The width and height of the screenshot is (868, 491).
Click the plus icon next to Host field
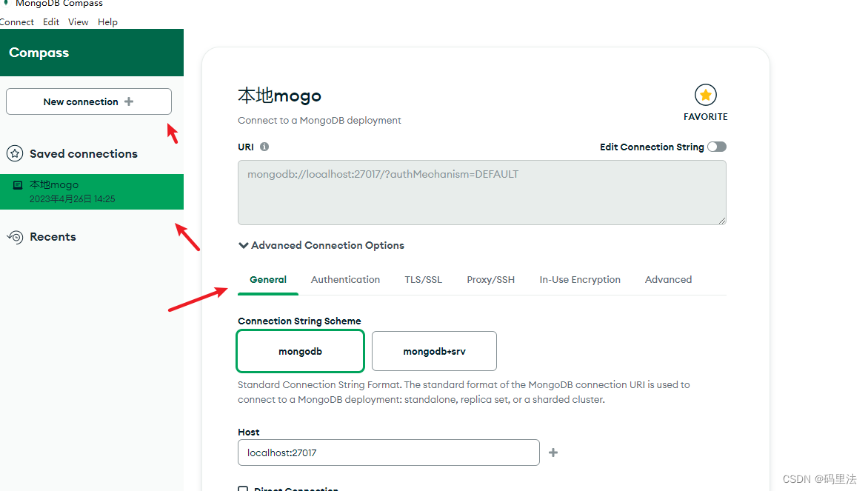click(x=553, y=452)
